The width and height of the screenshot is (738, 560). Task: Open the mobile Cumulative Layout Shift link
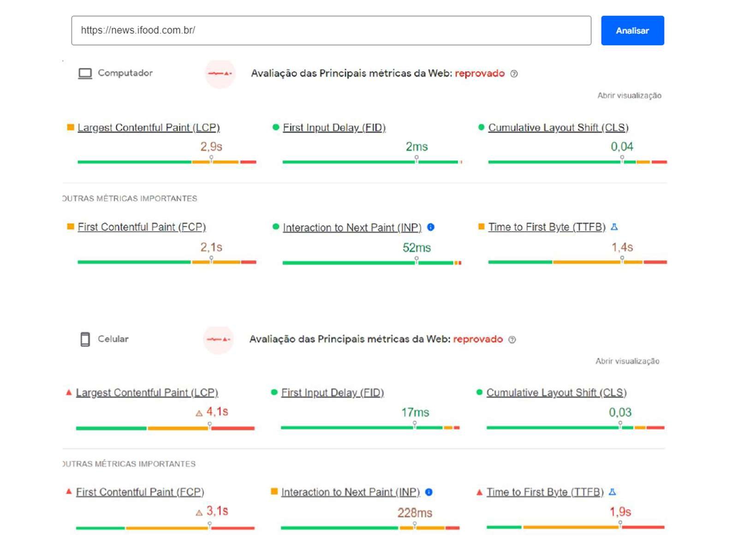pyautogui.click(x=556, y=393)
